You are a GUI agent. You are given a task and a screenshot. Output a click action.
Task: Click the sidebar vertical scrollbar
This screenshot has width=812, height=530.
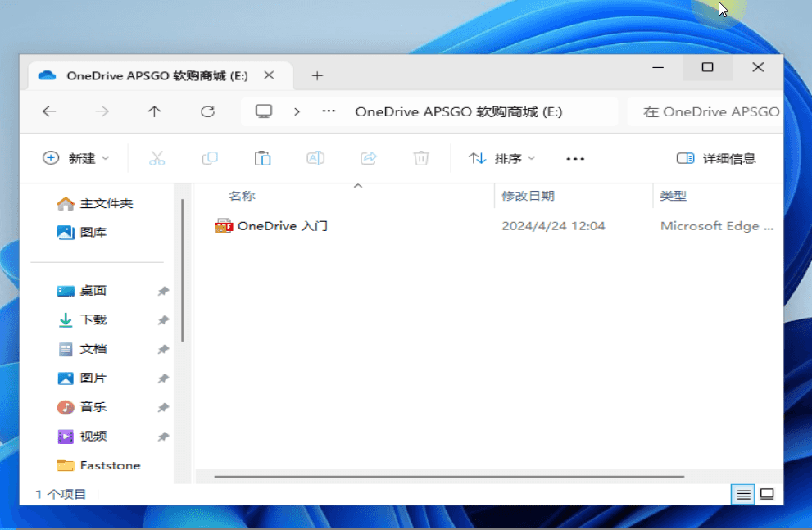[182, 270]
